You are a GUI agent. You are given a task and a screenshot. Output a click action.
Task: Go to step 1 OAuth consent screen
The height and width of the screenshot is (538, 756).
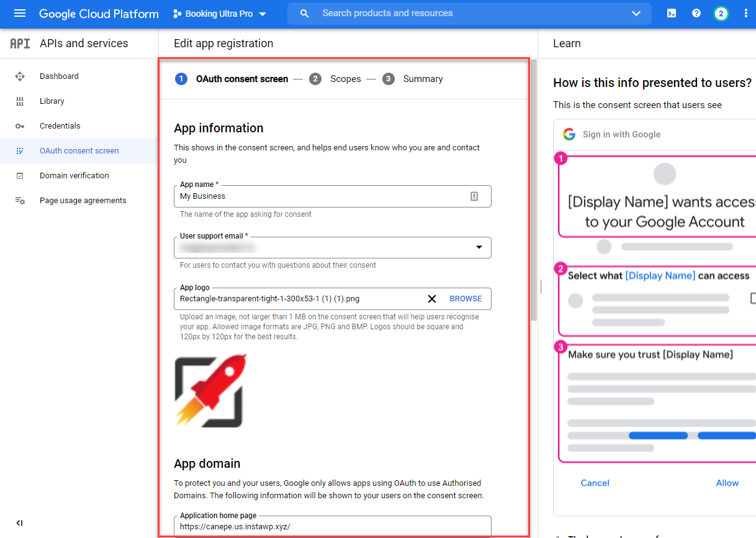pos(232,79)
